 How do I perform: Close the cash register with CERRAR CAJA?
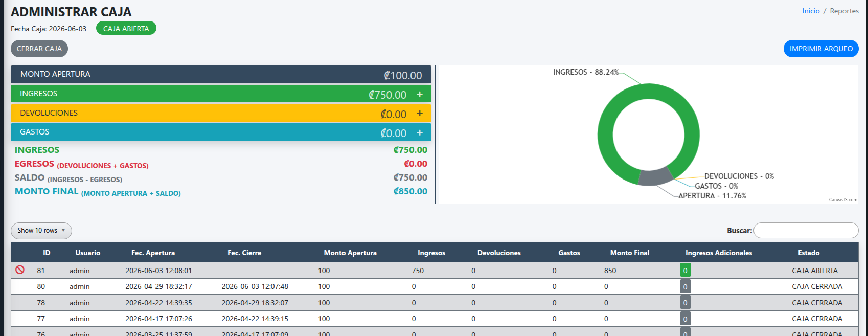coord(39,49)
